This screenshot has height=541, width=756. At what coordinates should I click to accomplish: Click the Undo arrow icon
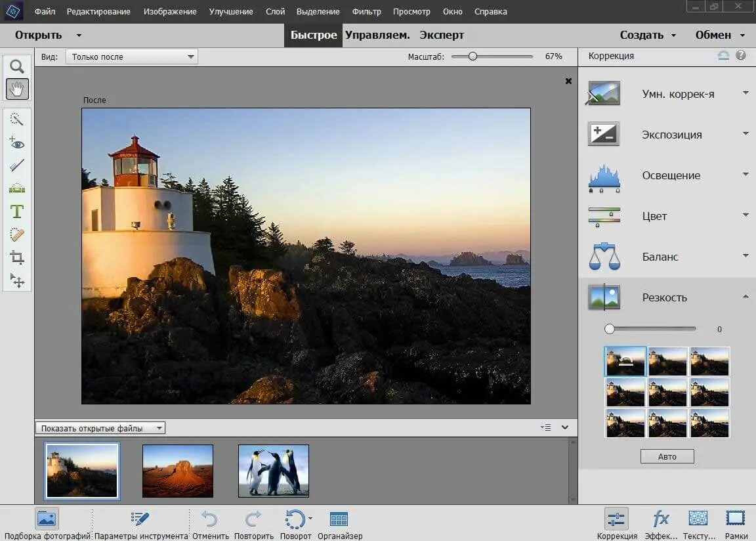pyautogui.click(x=209, y=519)
